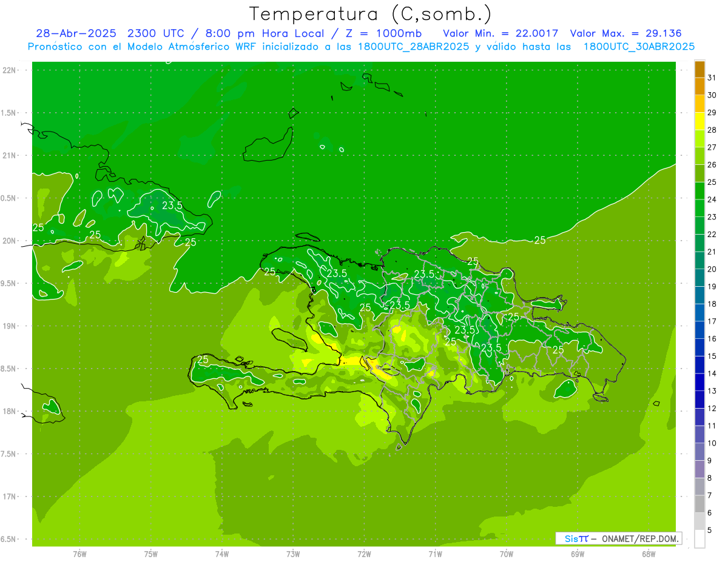The height and width of the screenshot is (562, 728).
Task: Click the latitude label "21N"
Action: pyautogui.click(x=10, y=156)
